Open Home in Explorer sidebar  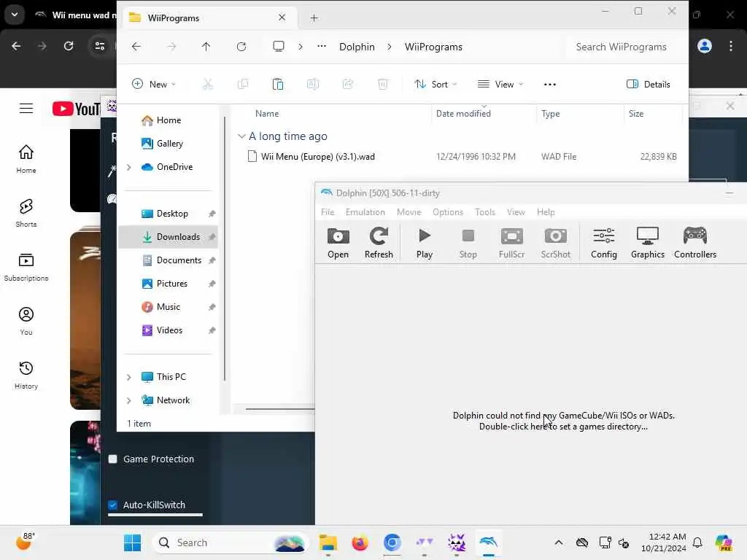point(169,120)
